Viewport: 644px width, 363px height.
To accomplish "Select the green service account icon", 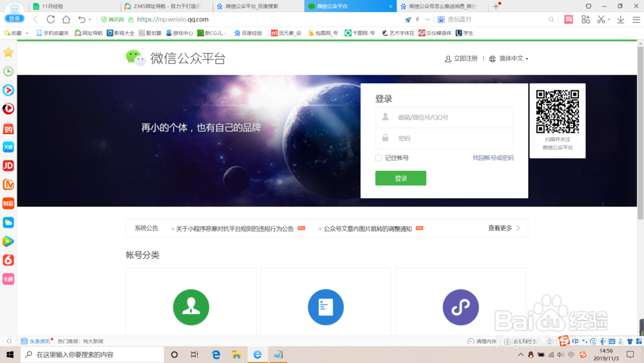I will pos(191,307).
